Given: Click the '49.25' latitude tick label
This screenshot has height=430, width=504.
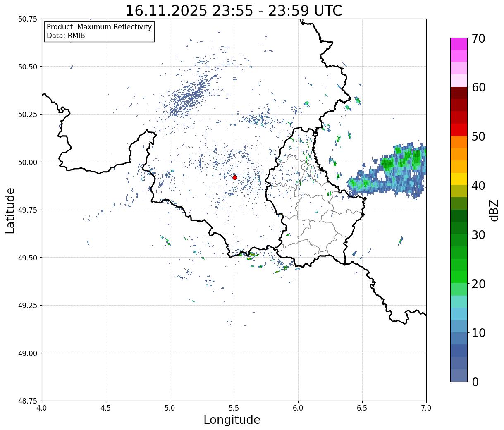Looking at the screenshot, I should [28, 306].
